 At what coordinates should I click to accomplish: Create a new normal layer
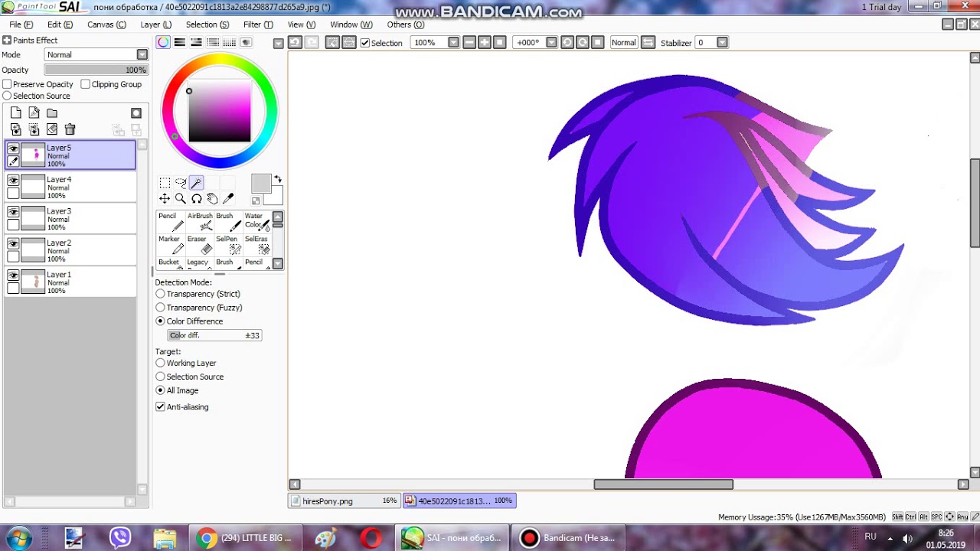(16, 113)
